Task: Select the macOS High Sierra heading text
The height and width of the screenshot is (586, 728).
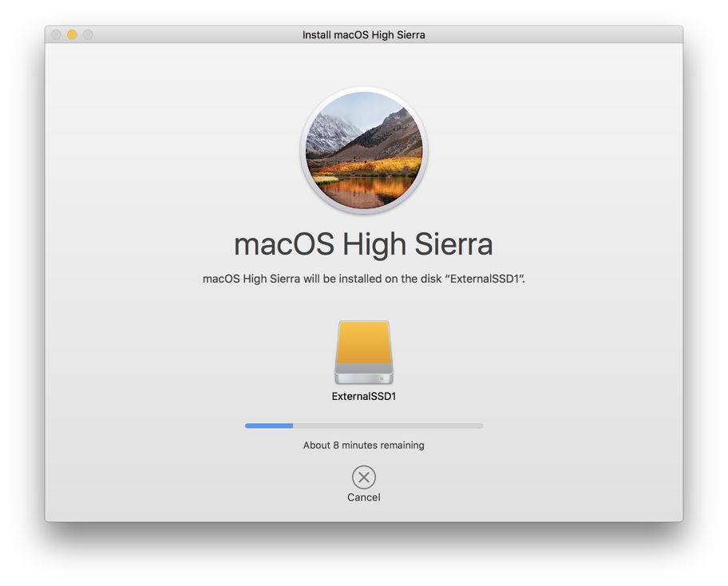Action: point(364,244)
